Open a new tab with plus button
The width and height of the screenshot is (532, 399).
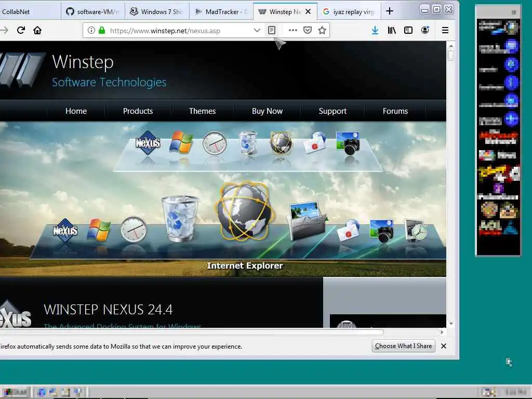point(390,11)
